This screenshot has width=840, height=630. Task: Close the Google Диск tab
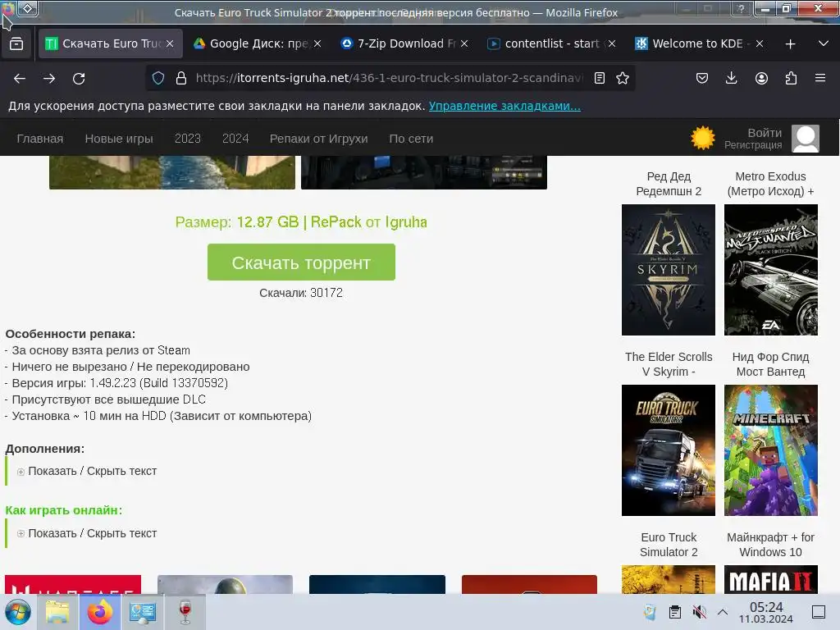pyautogui.click(x=317, y=43)
